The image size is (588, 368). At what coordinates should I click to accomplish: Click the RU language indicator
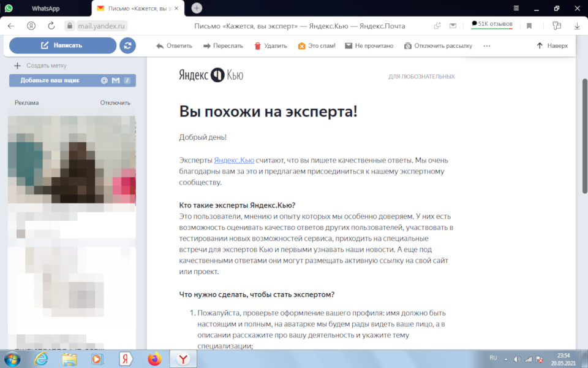click(x=493, y=358)
